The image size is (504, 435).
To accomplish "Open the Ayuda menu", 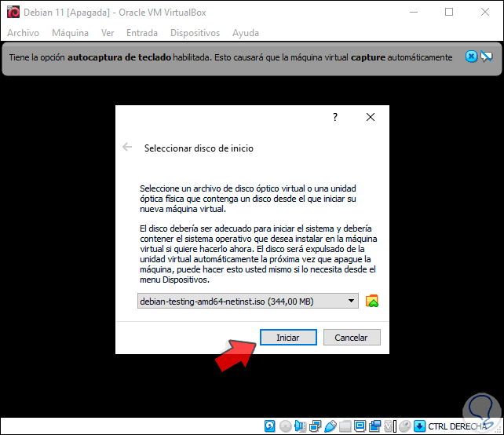I will (x=246, y=33).
